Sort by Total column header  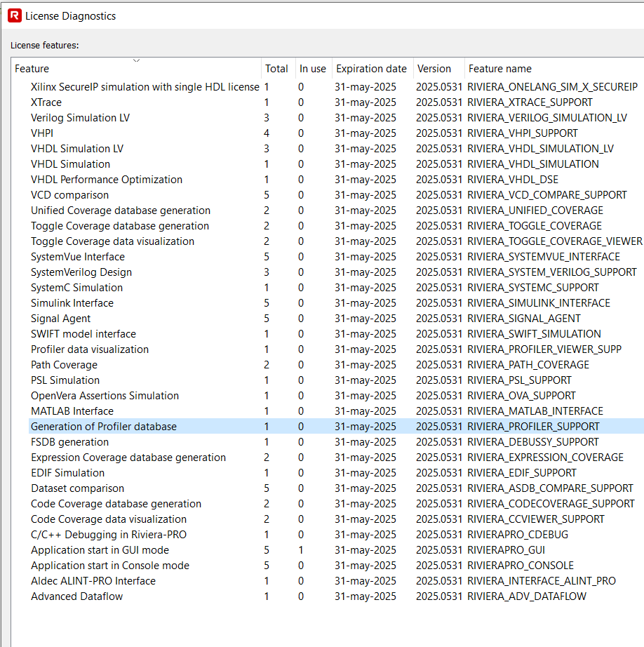[276, 69]
